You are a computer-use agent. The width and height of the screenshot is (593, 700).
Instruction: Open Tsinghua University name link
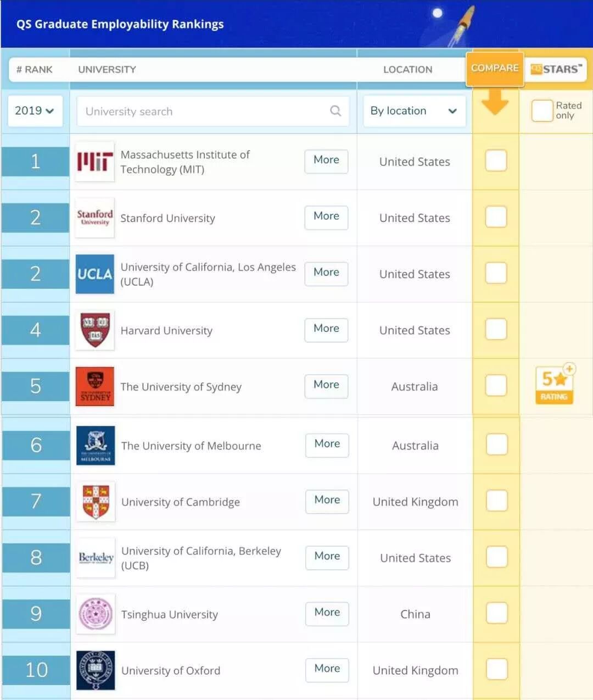coord(170,614)
